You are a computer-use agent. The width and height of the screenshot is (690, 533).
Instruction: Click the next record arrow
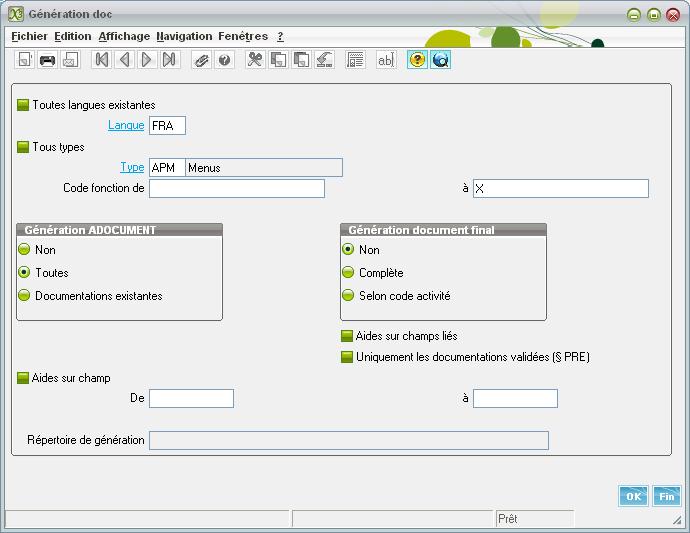coord(147,60)
